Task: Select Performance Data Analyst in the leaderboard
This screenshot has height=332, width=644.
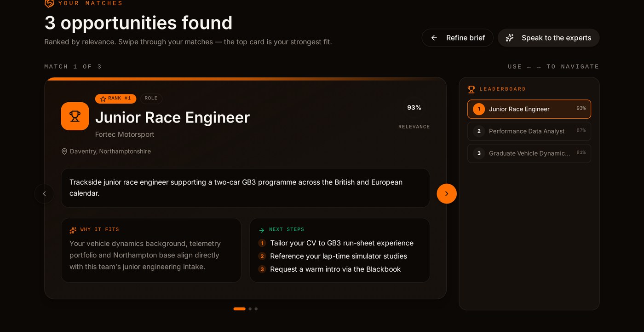Action: (x=529, y=131)
